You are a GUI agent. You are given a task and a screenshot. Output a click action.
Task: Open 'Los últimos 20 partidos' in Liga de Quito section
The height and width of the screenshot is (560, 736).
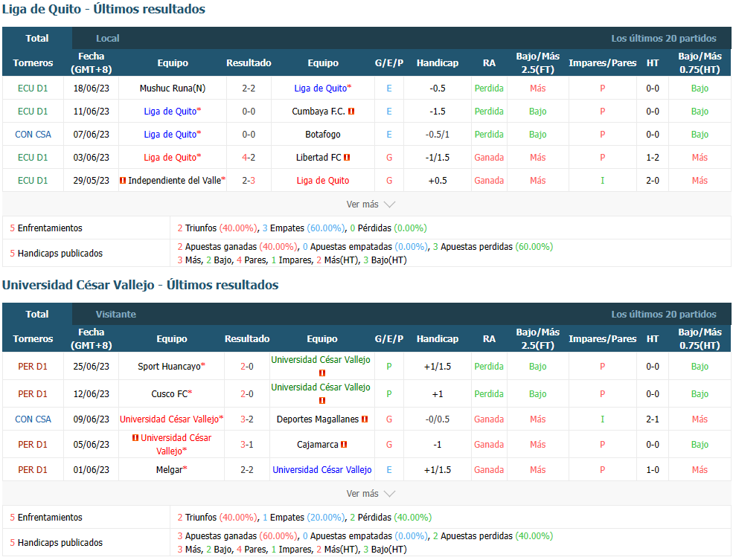[663, 39]
